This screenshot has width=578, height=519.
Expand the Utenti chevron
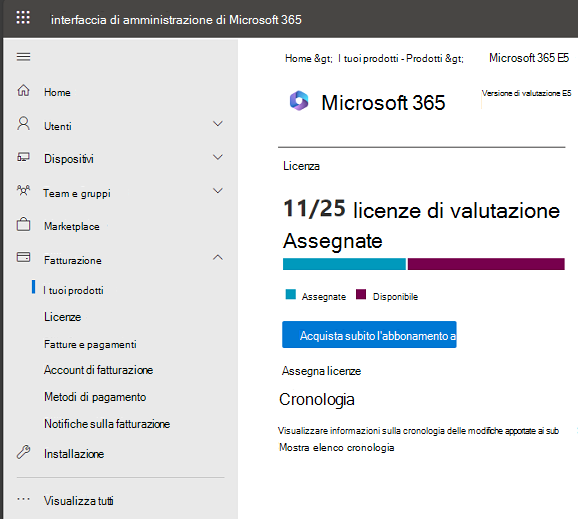[x=218, y=124]
